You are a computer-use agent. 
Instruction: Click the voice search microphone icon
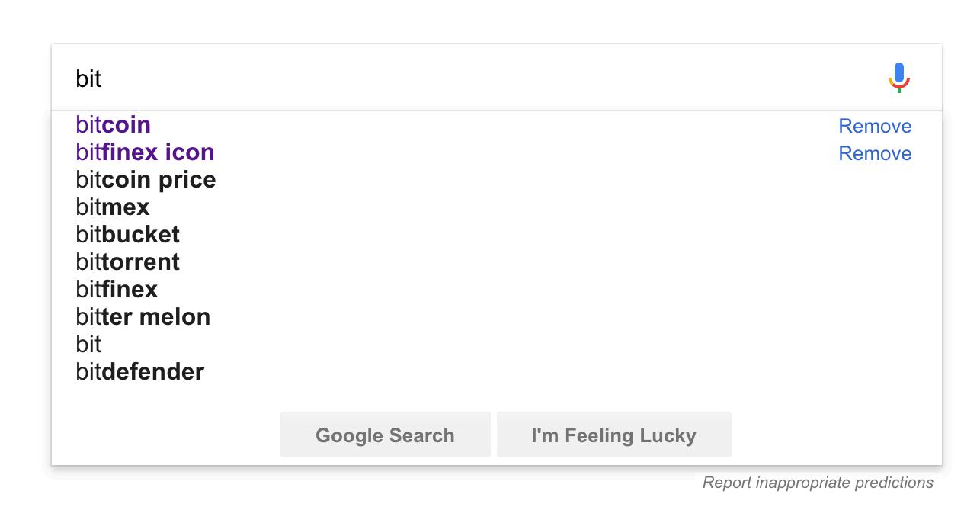coord(899,78)
